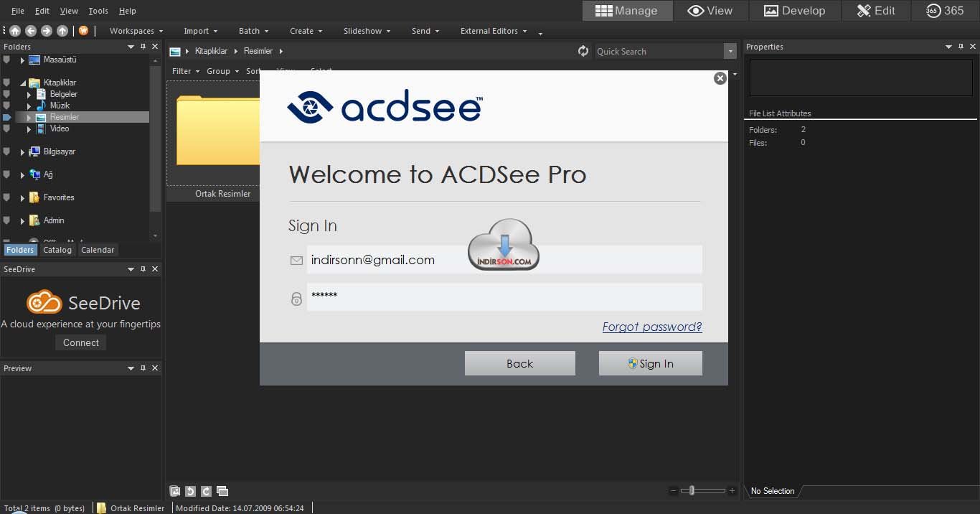Click the compare images icon
The height and width of the screenshot is (514, 980).
click(x=222, y=491)
